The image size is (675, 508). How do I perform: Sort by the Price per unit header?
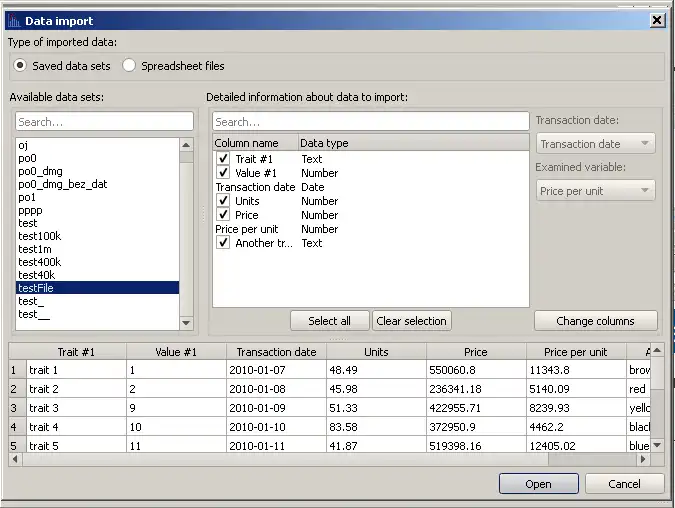pyautogui.click(x=575, y=352)
